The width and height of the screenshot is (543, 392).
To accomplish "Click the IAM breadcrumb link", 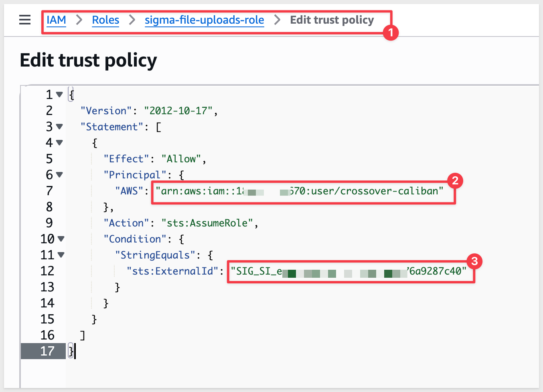I will pyautogui.click(x=56, y=20).
